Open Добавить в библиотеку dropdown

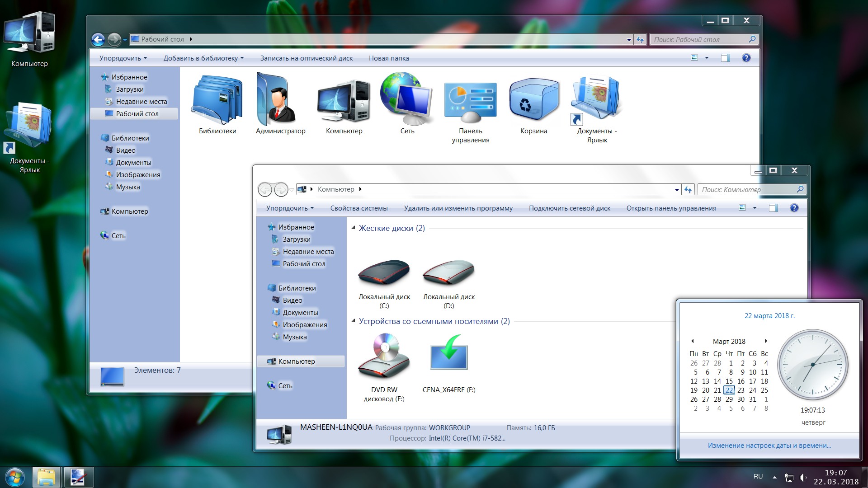tap(203, 58)
